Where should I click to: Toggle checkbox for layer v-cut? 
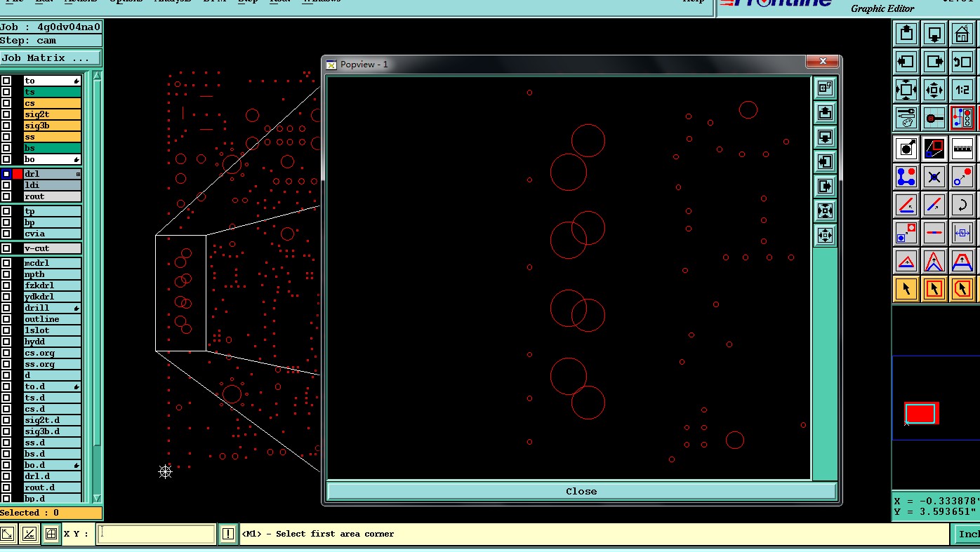click(6, 248)
